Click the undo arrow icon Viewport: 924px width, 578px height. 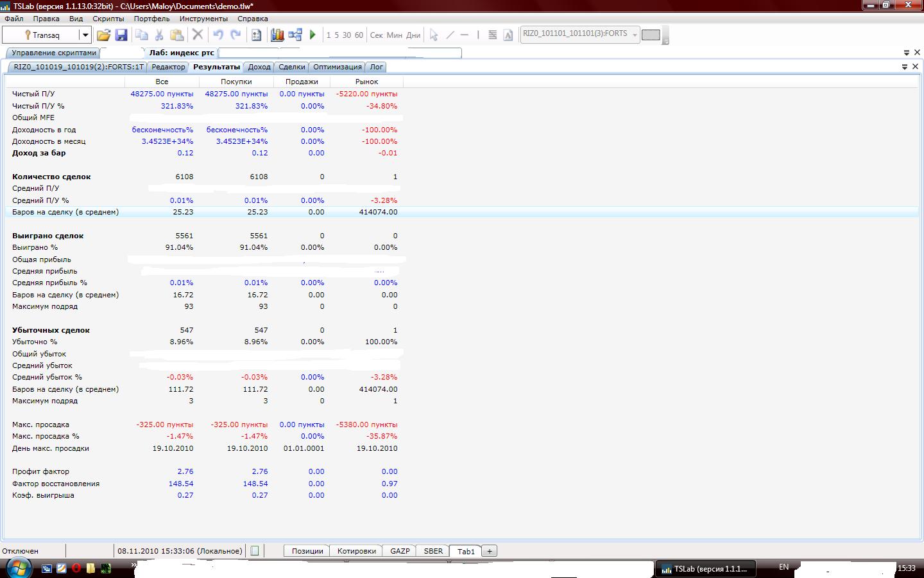pos(218,35)
